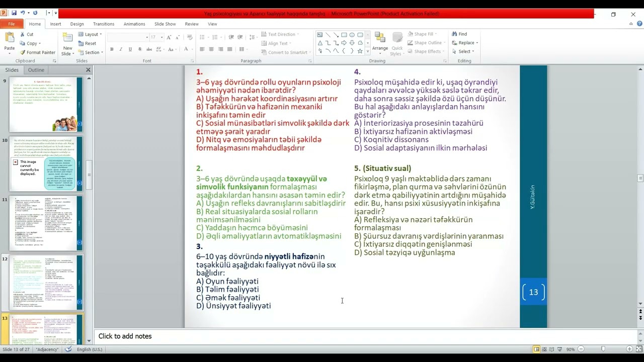The width and height of the screenshot is (644, 362).
Task: Justify the paragraph text
Action: point(230,49)
